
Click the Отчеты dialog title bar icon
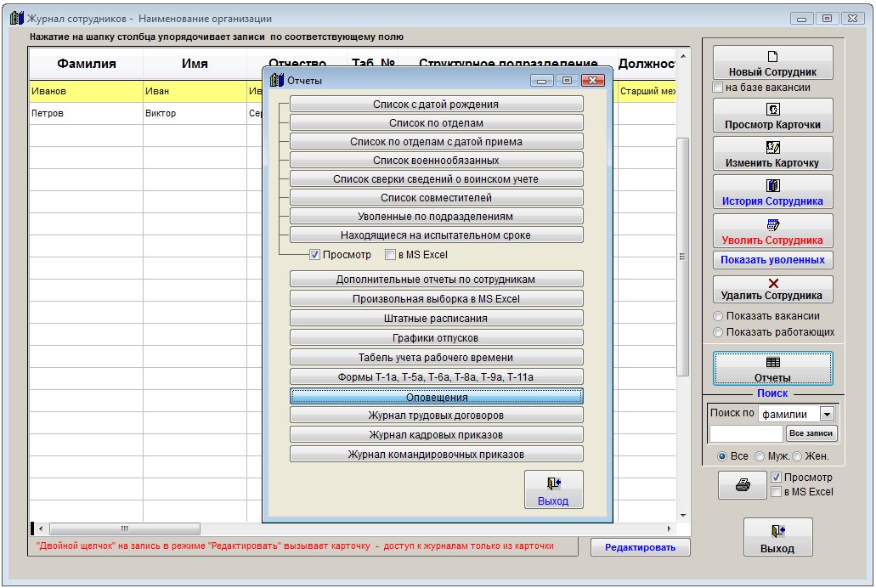click(276, 81)
